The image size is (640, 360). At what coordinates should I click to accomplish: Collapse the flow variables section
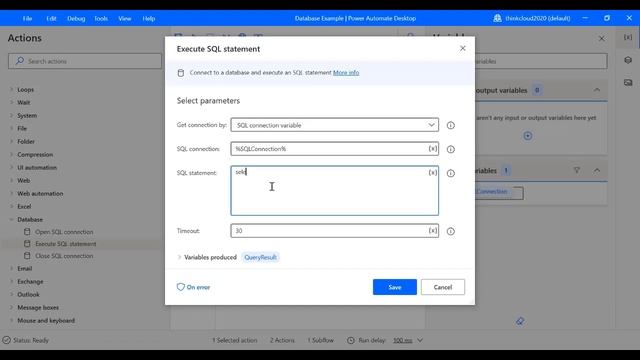597,170
